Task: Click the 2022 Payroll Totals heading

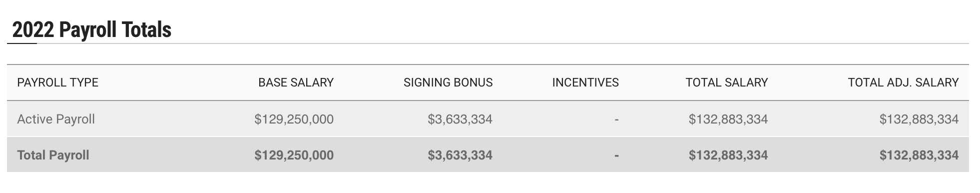Action: click(91, 30)
